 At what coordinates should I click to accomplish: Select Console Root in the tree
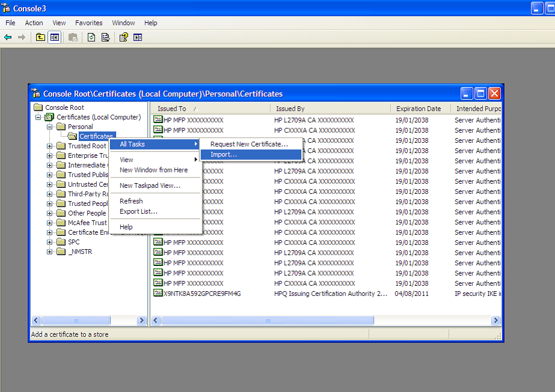pos(64,107)
